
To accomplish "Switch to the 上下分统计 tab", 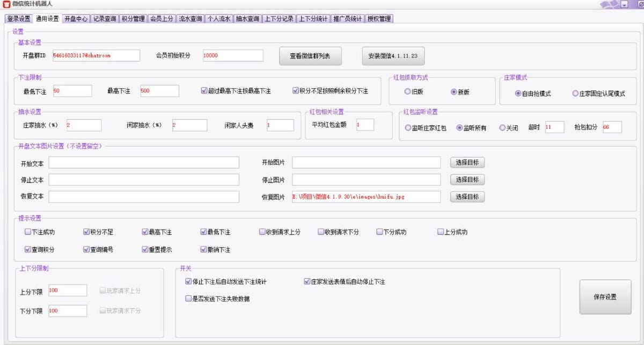I will pos(313,18).
